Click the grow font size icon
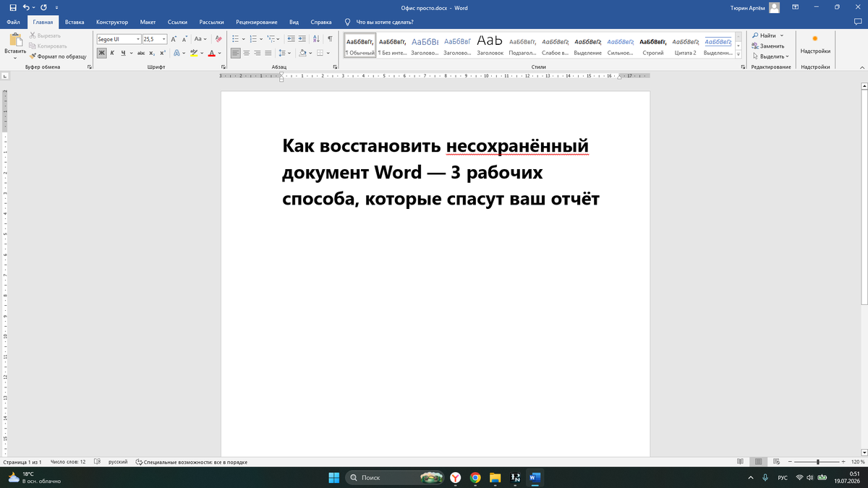The image size is (868, 488). (174, 39)
